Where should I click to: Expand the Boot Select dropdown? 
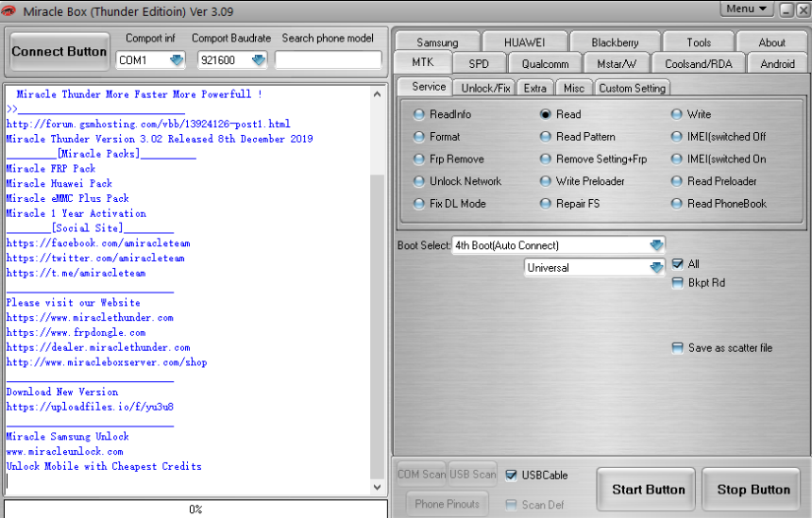tap(656, 244)
